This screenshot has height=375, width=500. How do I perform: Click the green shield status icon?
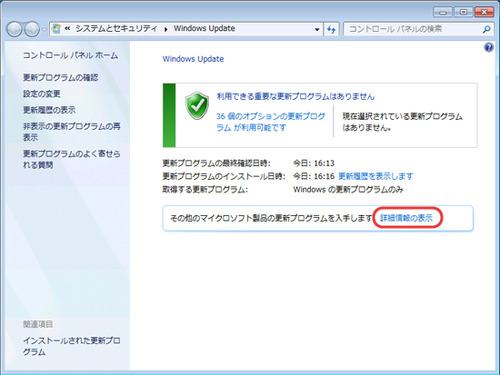click(197, 106)
